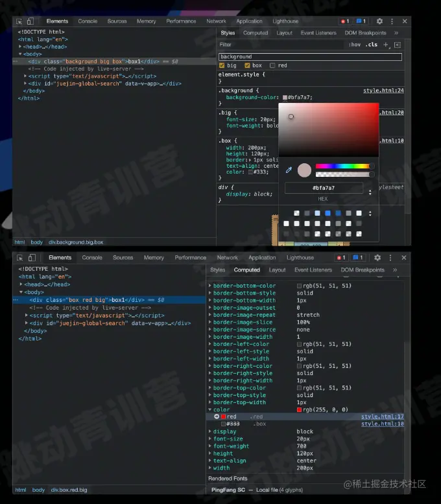Click #bfa7a7 color swatch in background-color rule
The image size is (441, 504).
[285, 97]
